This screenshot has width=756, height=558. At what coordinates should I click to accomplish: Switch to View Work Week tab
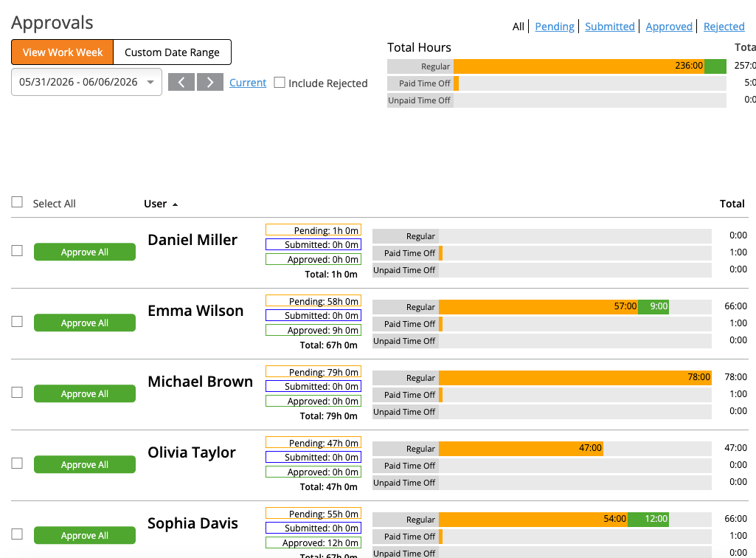tap(63, 52)
